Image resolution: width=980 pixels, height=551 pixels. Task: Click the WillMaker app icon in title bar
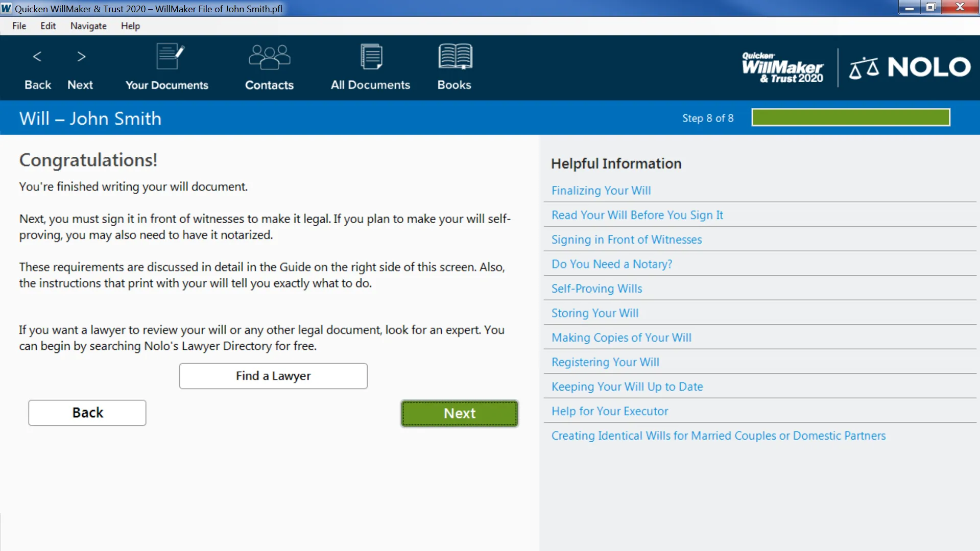pyautogui.click(x=6, y=8)
